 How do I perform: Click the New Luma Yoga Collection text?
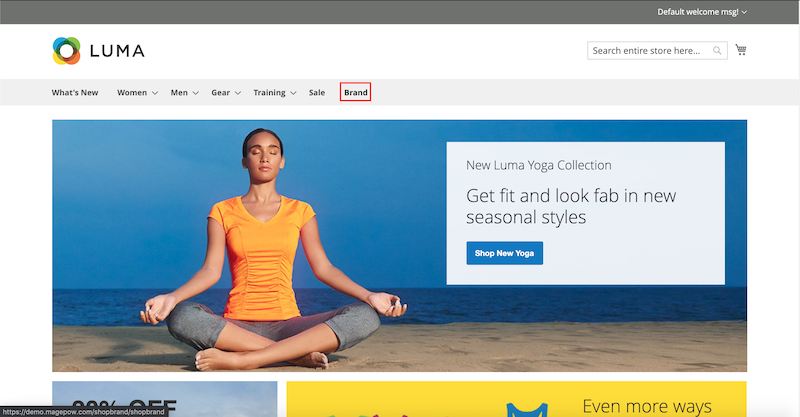click(539, 165)
